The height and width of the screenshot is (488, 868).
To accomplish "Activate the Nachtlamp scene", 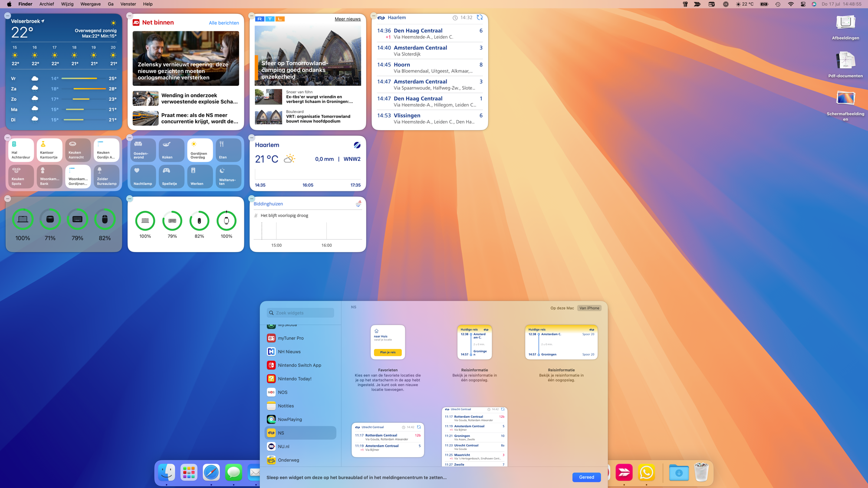I will coord(143,176).
